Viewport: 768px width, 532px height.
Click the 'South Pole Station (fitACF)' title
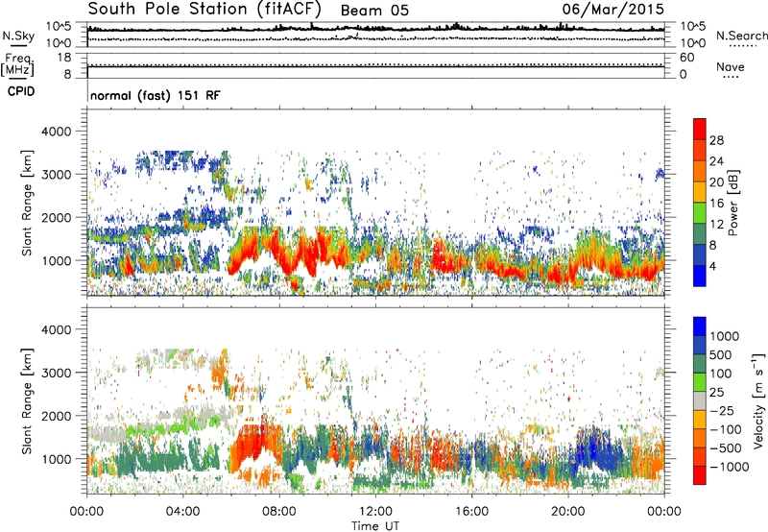204,9
